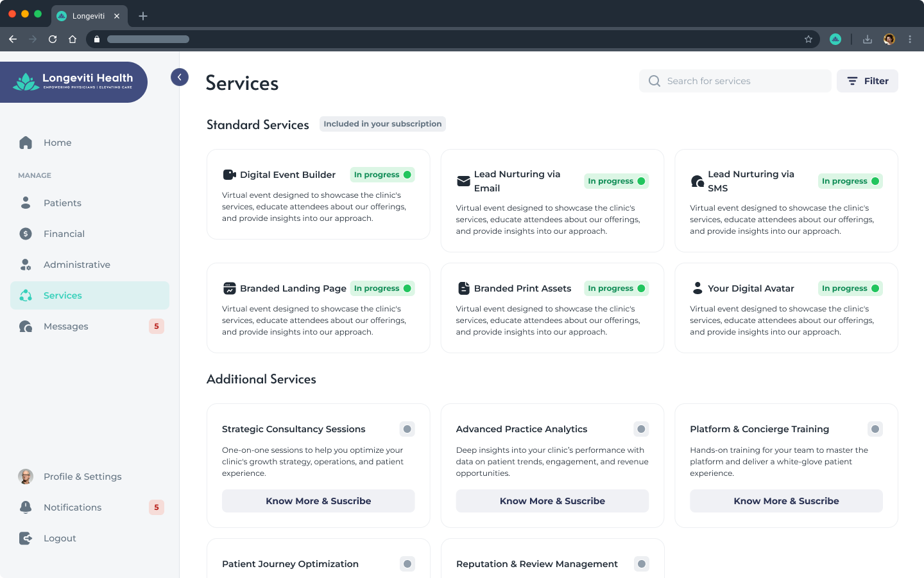Click the Logout door icon
The width and height of the screenshot is (924, 578).
tap(26, 538)
